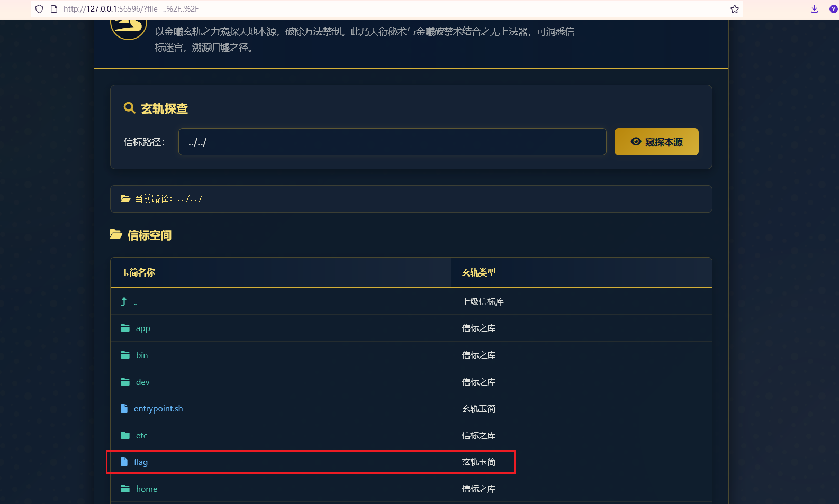Click the up-arrow parent directory icon
839x504 pixels.
[124, 301]
